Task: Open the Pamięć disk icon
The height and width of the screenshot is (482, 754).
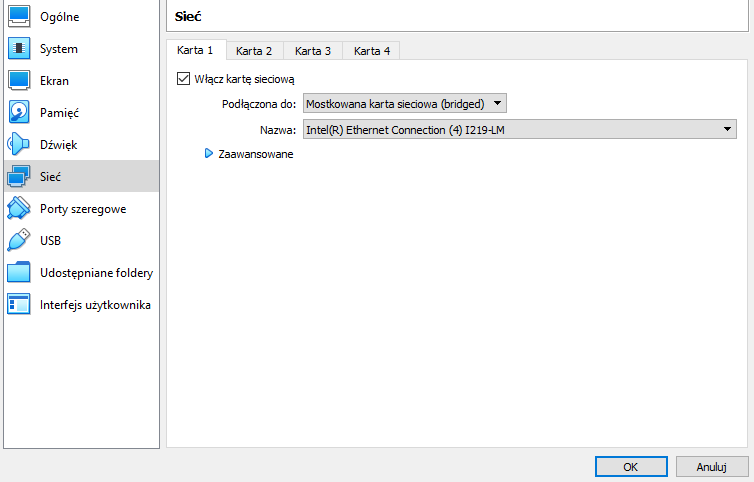Action: [19, 113]
